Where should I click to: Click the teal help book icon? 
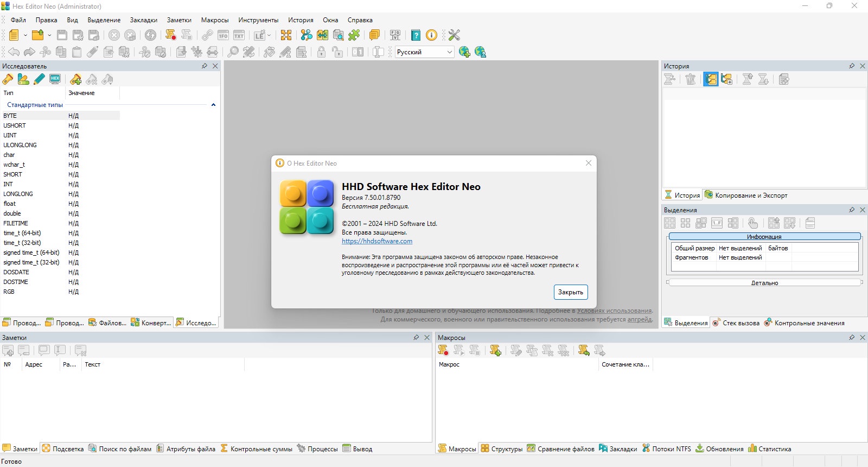[x=416, y=35]
